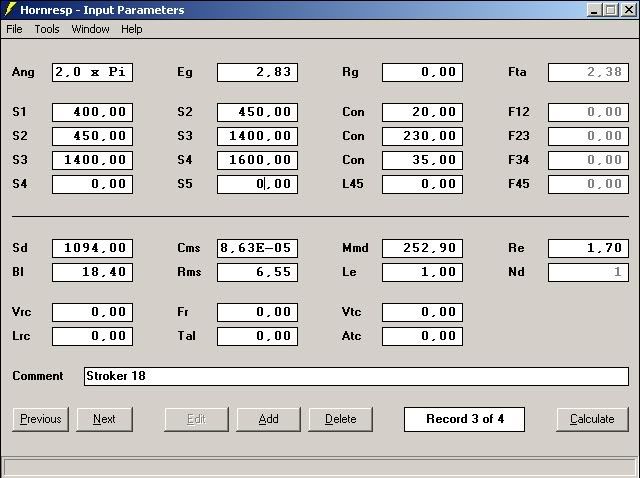Click the Ang field showing 2,0 x Pi

point(92,72)
